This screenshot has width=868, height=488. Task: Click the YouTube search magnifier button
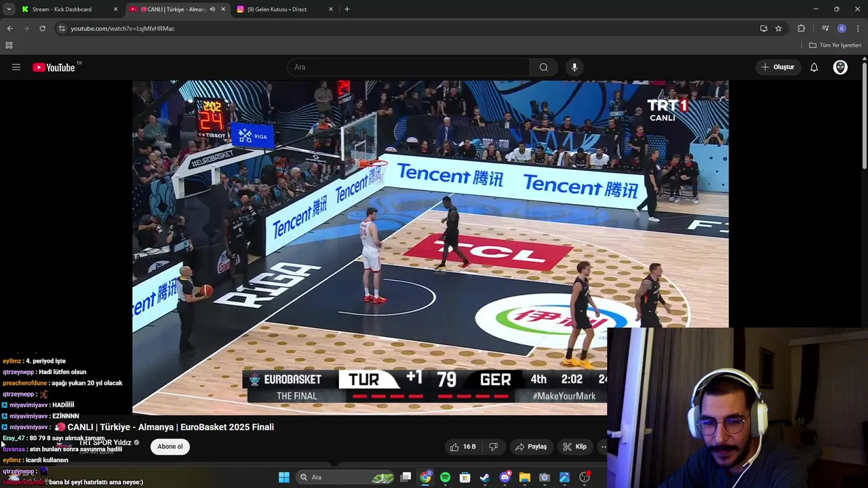tap(543, 67)
